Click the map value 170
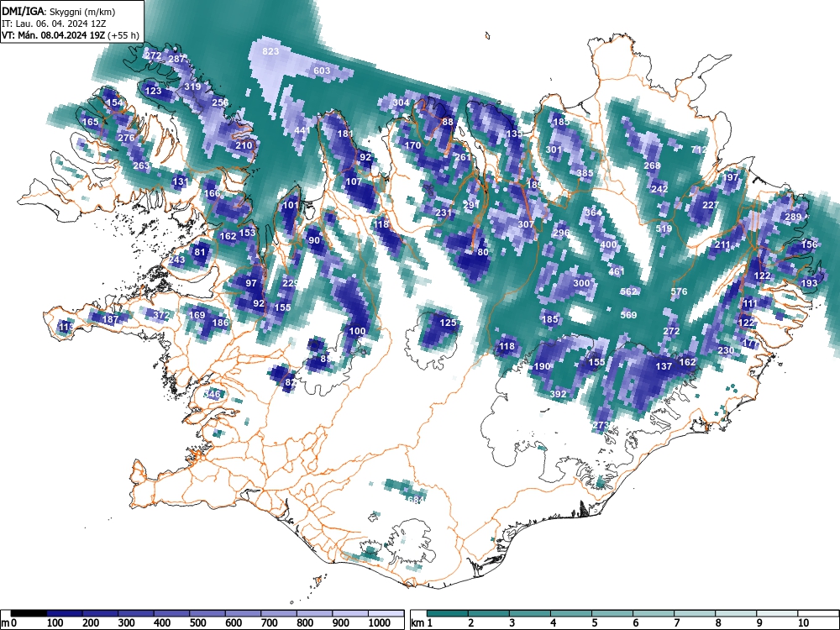840x630 pixels. [x=412, y=145]
